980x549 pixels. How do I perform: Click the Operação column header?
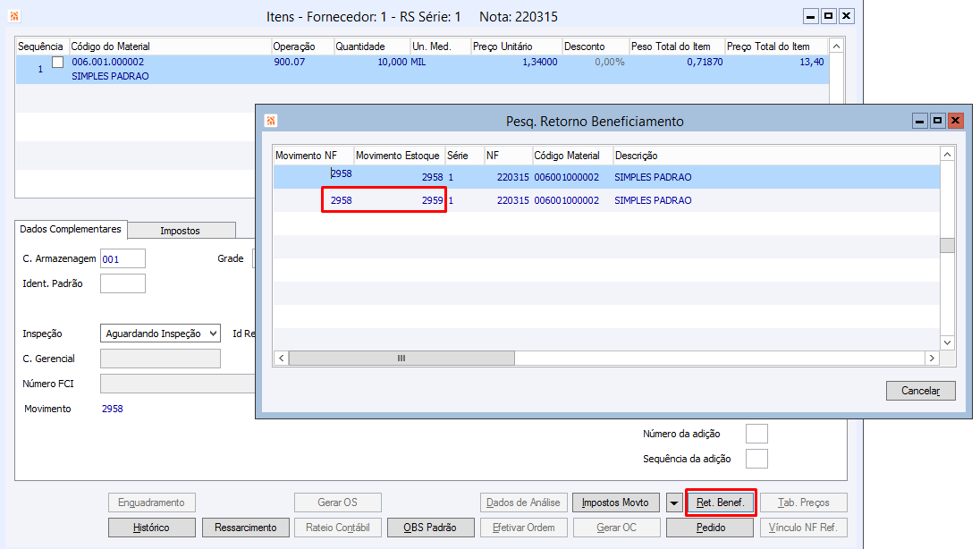[302, 46]
